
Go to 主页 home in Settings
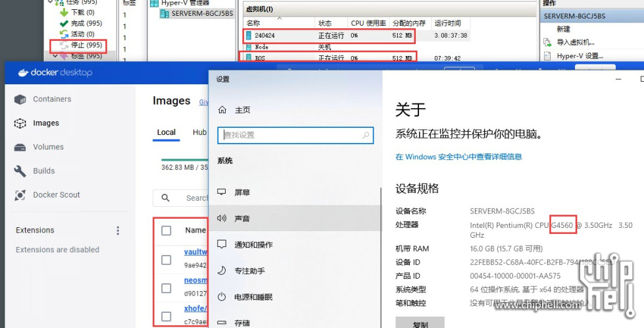click(x=234, y=110)
